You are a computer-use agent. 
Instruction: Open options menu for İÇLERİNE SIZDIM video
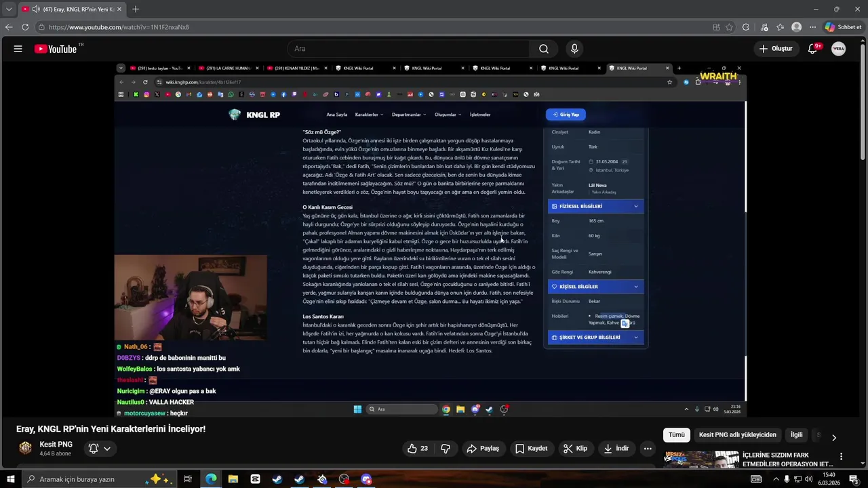(x=842, y=457)
